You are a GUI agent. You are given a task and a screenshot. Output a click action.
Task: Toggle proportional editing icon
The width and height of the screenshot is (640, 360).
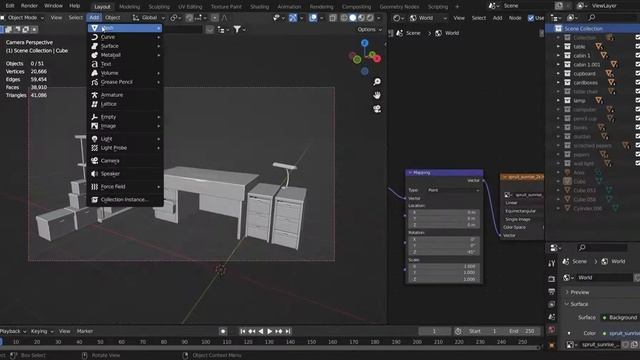pos(214,18)
